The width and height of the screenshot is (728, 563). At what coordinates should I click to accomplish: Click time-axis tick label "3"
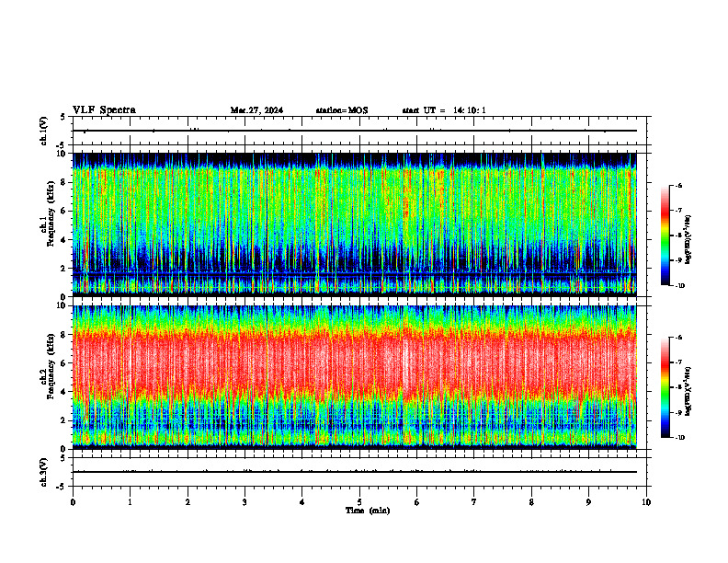[245, 502]
